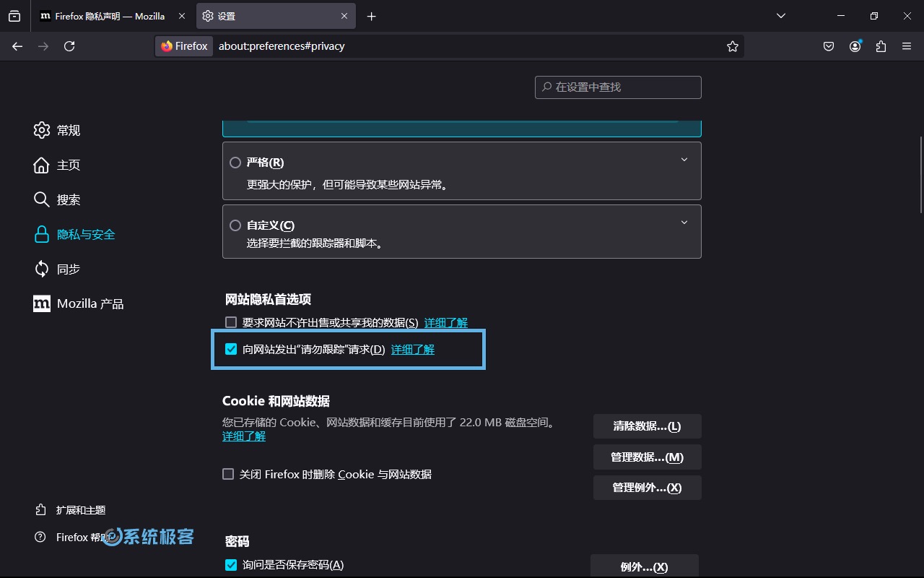Click the 例外... button for passwords
The height and width of the screenshot is (578, 924).
645,566
